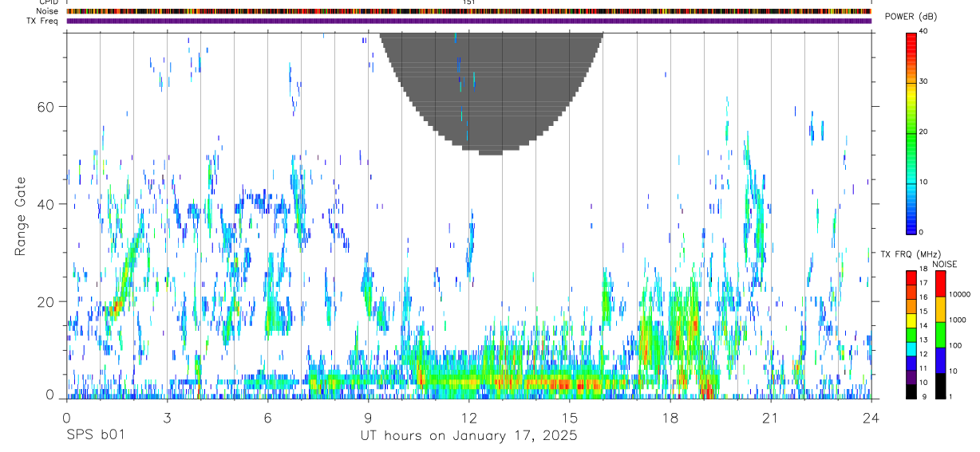
Task: Click the 12 tick on the UT hours axis
Action: click(x=468, y=417)
